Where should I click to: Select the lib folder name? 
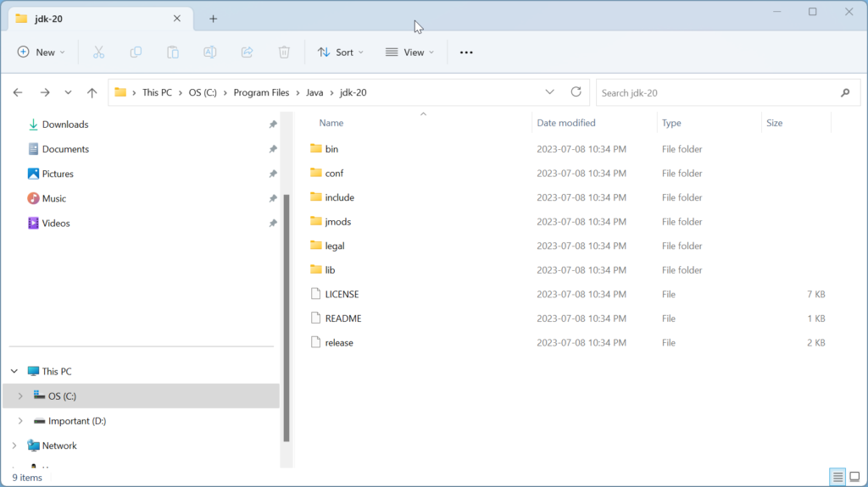tap(330, 270)
